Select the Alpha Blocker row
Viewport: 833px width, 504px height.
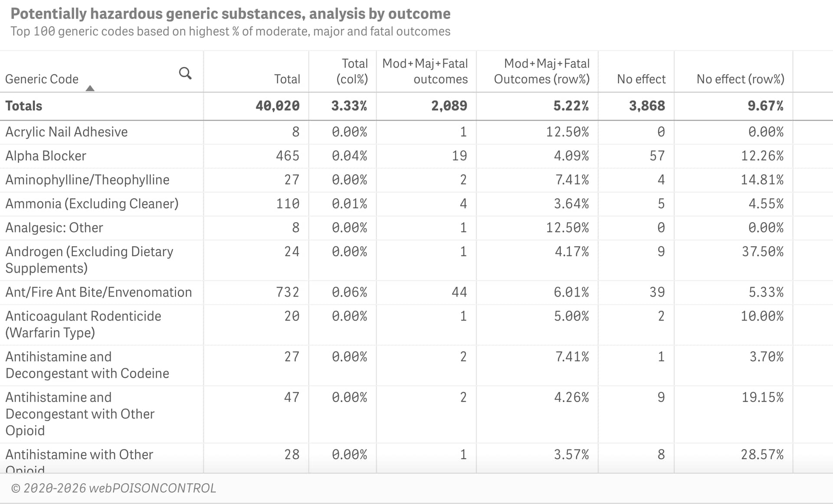pyautogui.click(x=45, y=156)
